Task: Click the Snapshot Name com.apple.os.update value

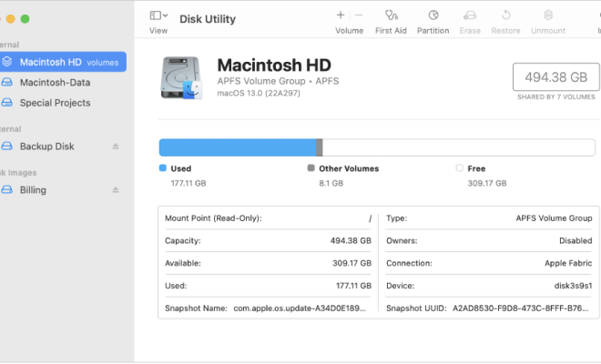Action: [300, 308]
